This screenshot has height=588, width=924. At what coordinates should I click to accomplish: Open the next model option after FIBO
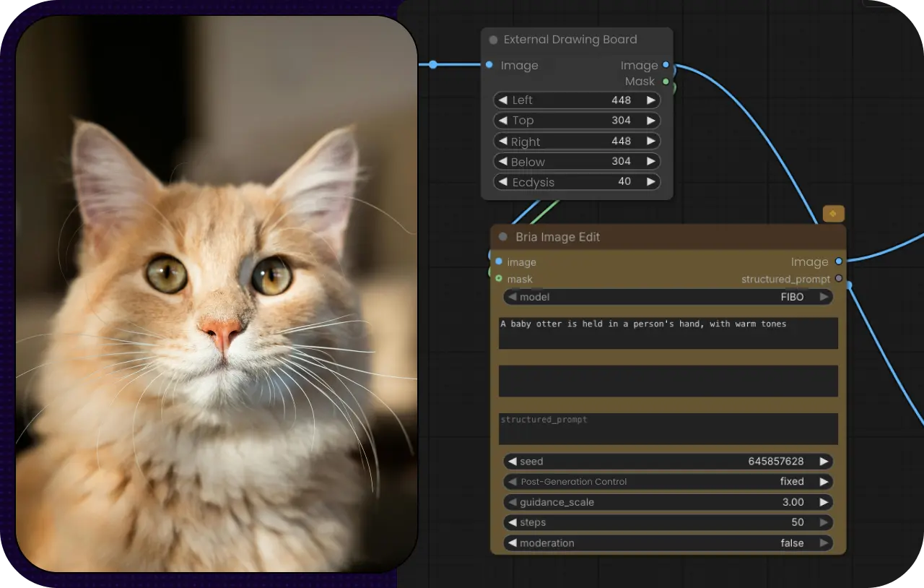tap(824, 297)
